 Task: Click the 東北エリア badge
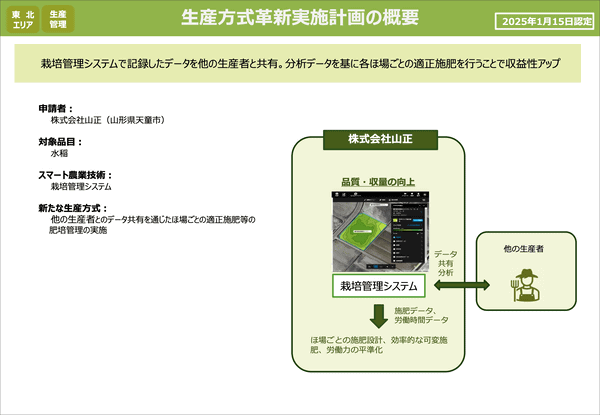[23, 18]
